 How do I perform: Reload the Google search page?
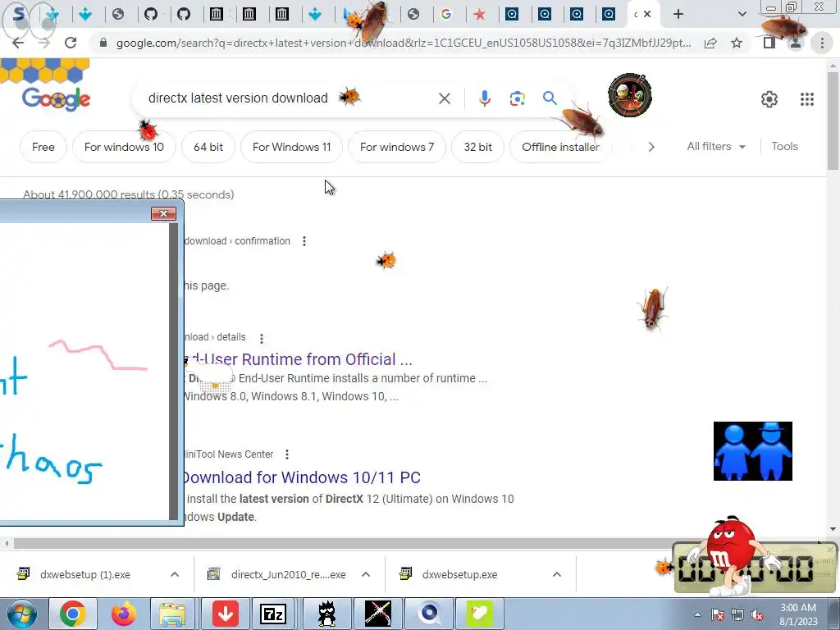coord(71,43)
